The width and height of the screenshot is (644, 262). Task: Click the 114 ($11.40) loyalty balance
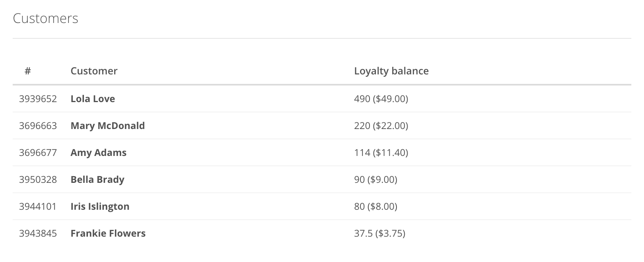(x=381, y=152)
